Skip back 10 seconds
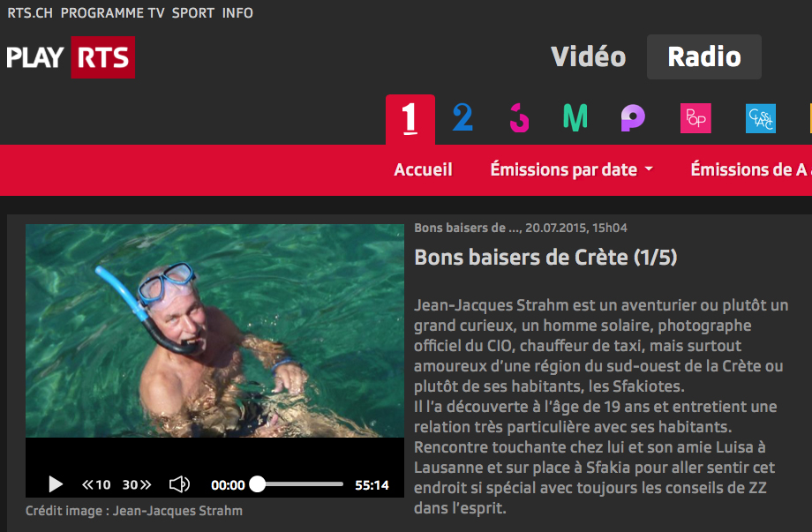Screen dimensions: 812x532 pyautogui.click(x=96, y=485)
